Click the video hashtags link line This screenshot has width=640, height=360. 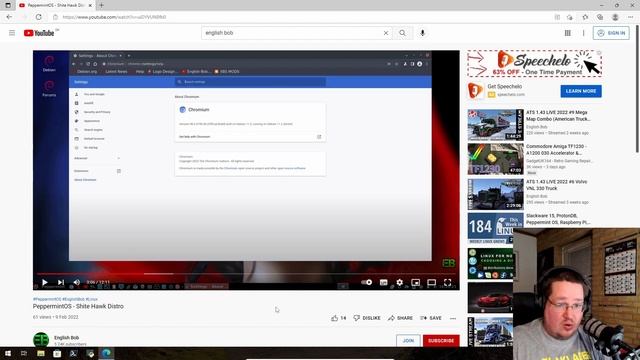65,299
